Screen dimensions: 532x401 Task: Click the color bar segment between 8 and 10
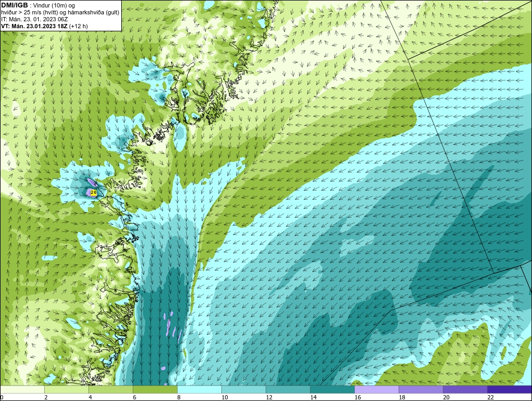199,389
